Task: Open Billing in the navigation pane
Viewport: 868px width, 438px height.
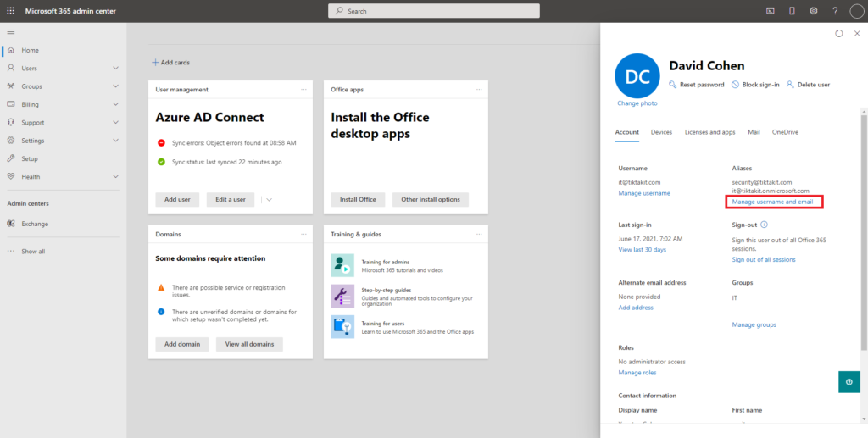Action: coord(30,104)
